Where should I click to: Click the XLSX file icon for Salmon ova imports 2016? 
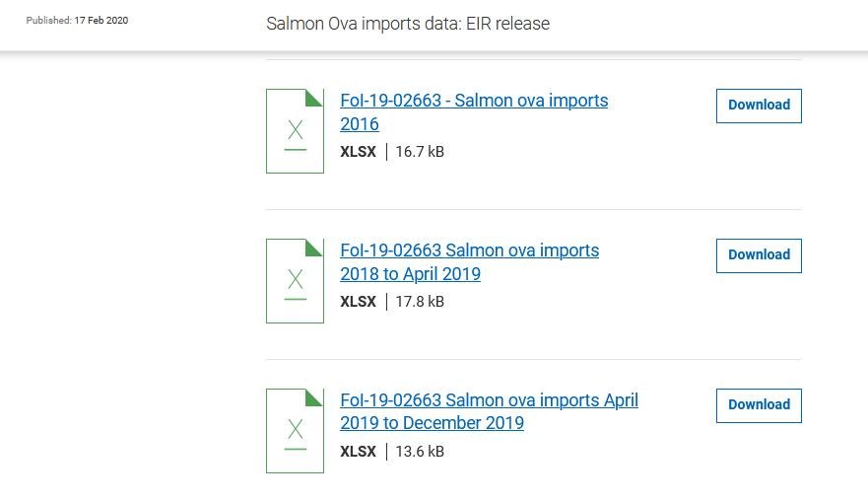(295, 131)
